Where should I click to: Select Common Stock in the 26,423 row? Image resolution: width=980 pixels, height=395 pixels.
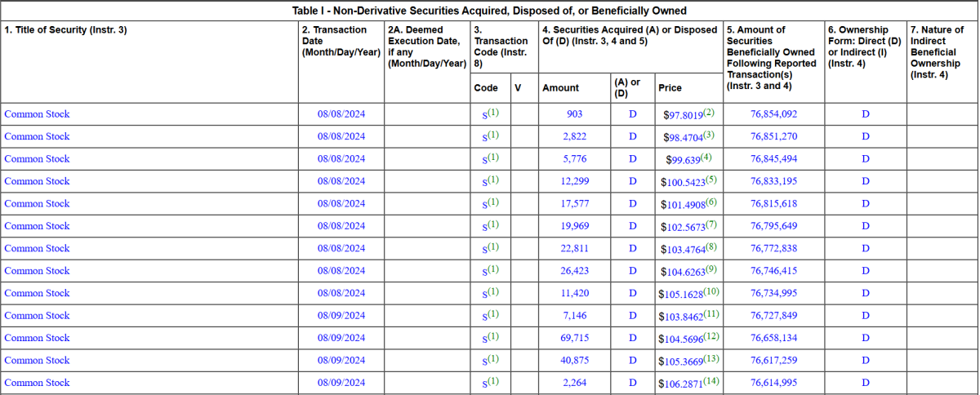(x=37, y=271)
